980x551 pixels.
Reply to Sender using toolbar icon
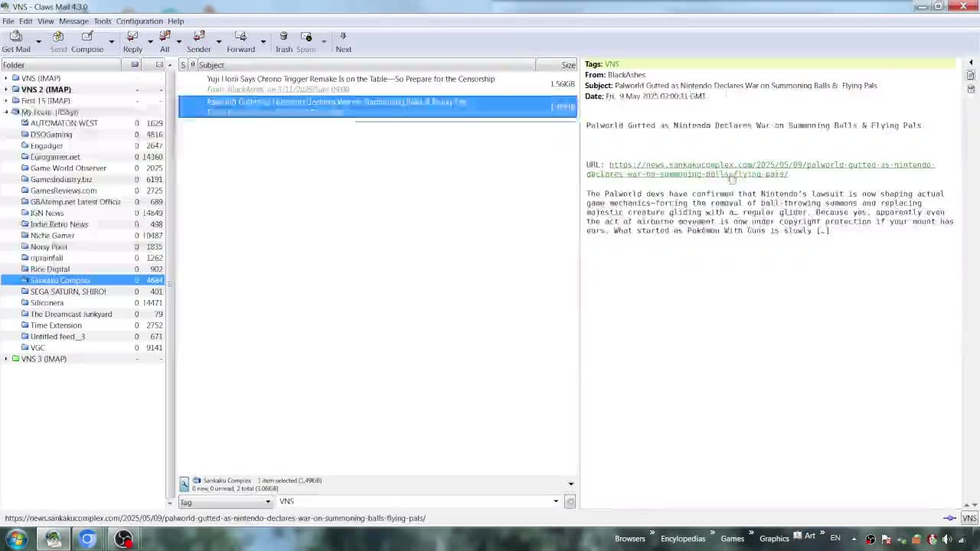(x=198, y=41)
